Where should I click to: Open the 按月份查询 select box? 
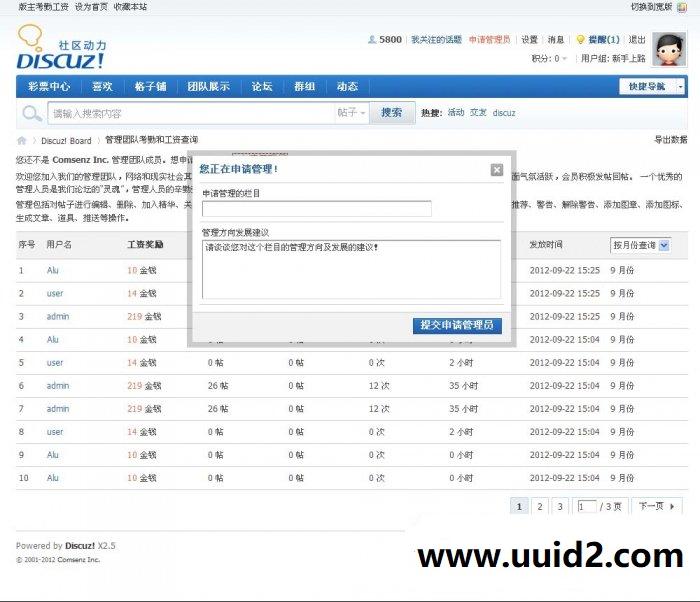pyautogui.click(x=640, y=245)
